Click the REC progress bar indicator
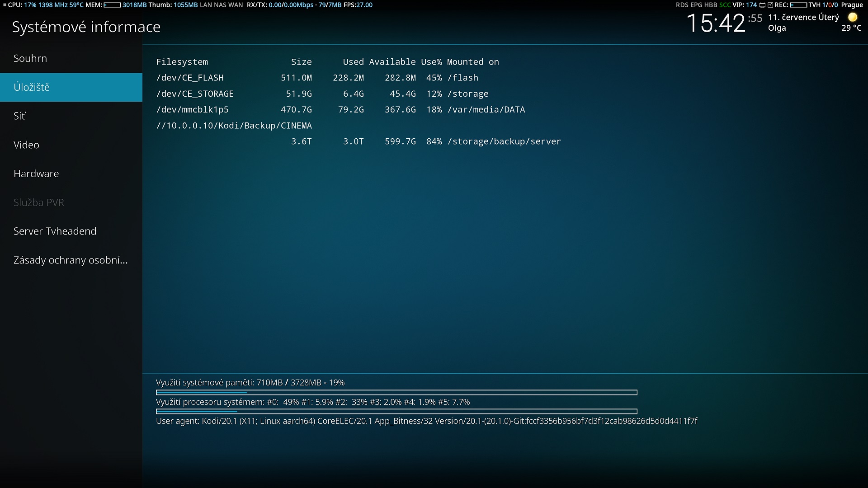Image resolution: width=868 pixels, height=488 pixels. click(798, 5)
